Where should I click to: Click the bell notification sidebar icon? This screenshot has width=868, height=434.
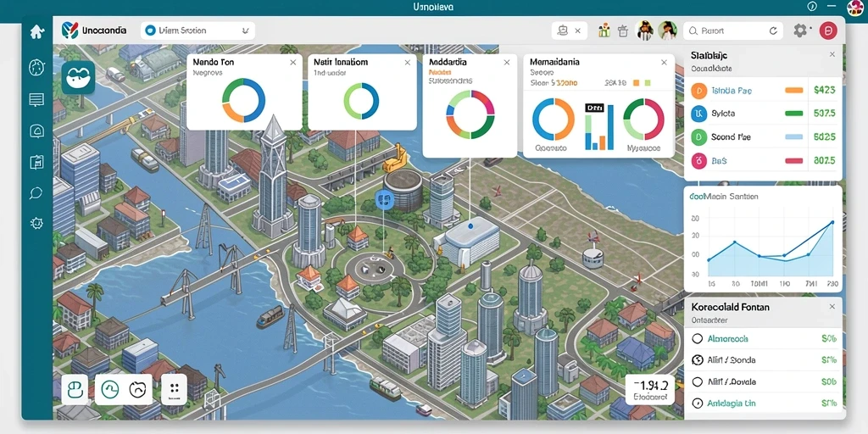pyautogui.click(x=36, y=131)
